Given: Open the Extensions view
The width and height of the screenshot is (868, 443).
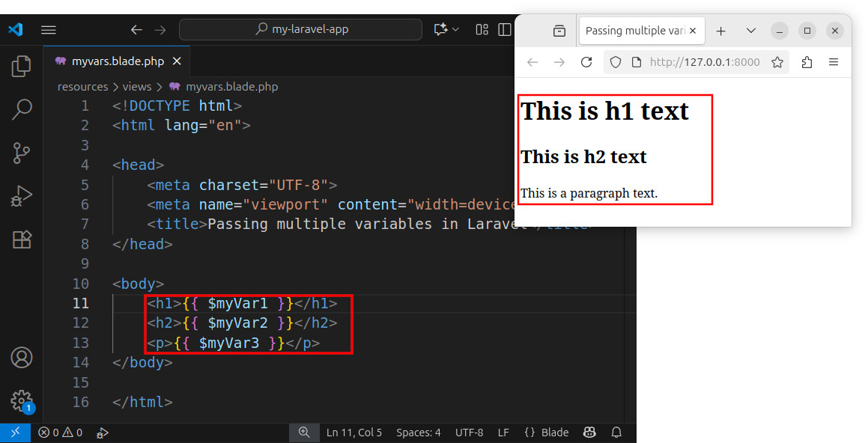Looking at the screenshot, I should (22, 239).
